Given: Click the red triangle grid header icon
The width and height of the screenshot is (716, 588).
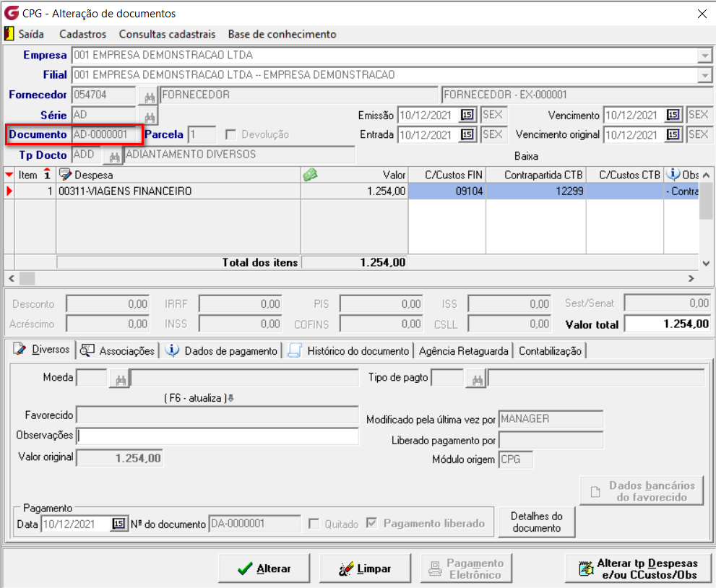Looking at the screenshot, I should point(9,175).
